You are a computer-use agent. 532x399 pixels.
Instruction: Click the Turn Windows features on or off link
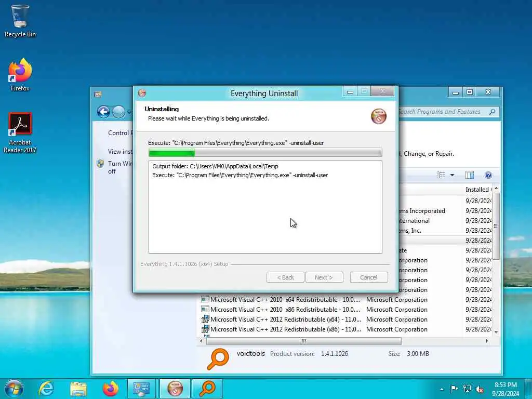point(120,167)
